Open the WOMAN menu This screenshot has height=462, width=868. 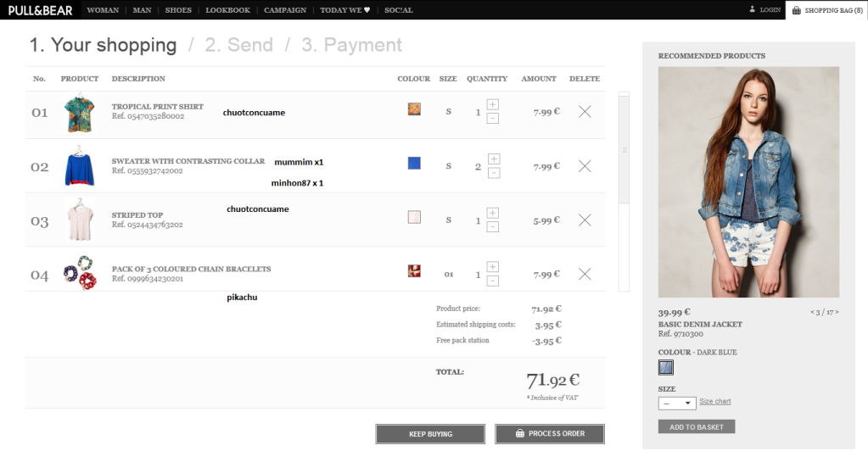click(103, 10)
